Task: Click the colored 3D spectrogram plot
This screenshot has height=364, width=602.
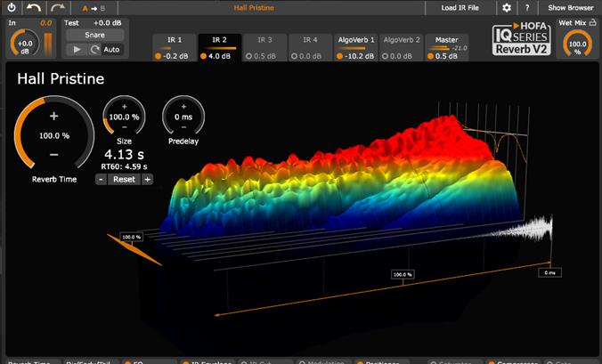Action: [342, 176]
